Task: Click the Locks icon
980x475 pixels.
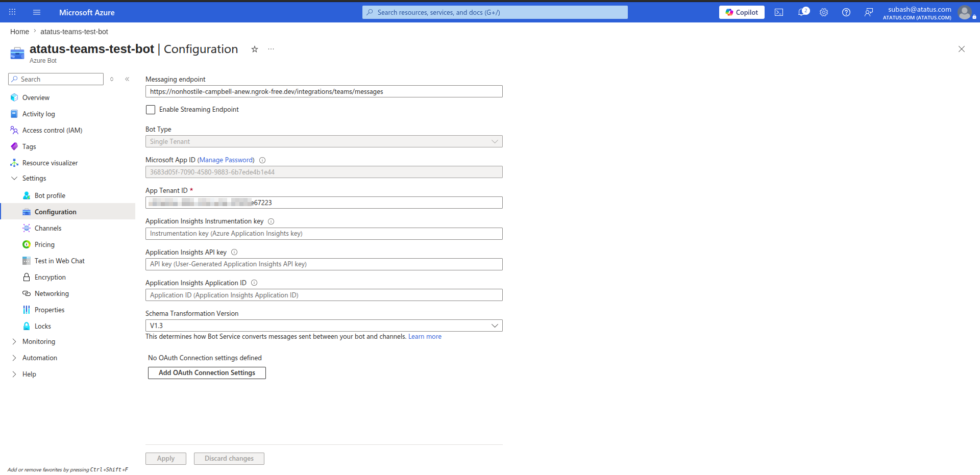Action: 27,326
